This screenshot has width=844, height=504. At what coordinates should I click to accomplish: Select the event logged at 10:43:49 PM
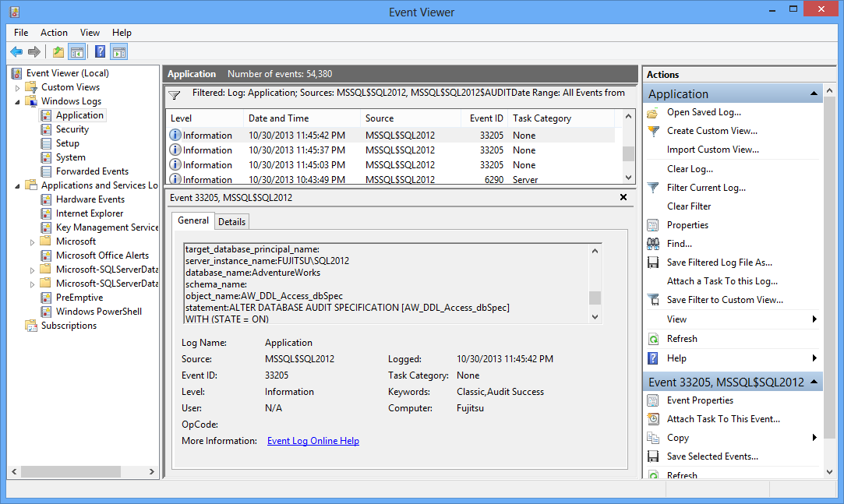pyautogui.click(x=391, y=179)
